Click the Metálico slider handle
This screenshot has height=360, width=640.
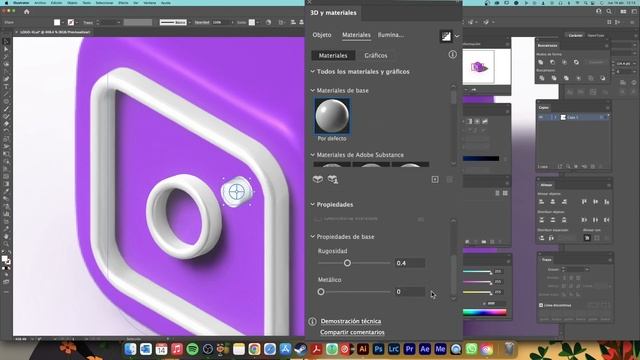(321, 292)
